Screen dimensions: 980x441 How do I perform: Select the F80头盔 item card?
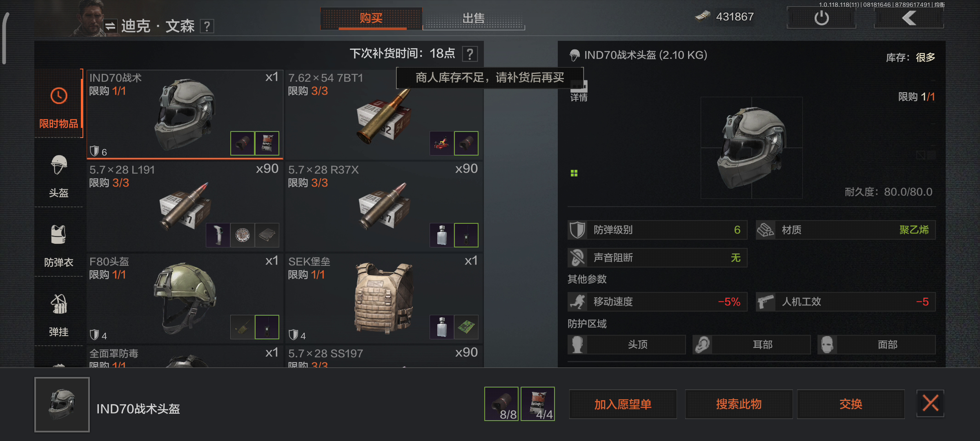(185, 298)
